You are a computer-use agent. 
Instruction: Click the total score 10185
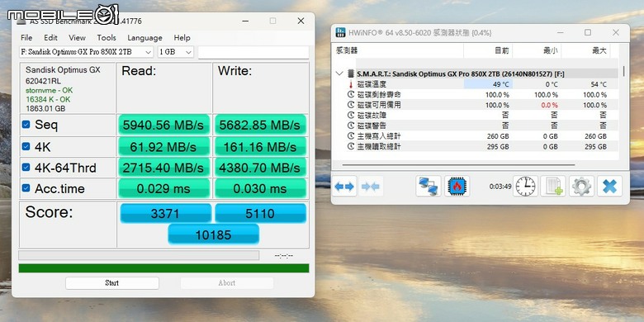[214, 234]
